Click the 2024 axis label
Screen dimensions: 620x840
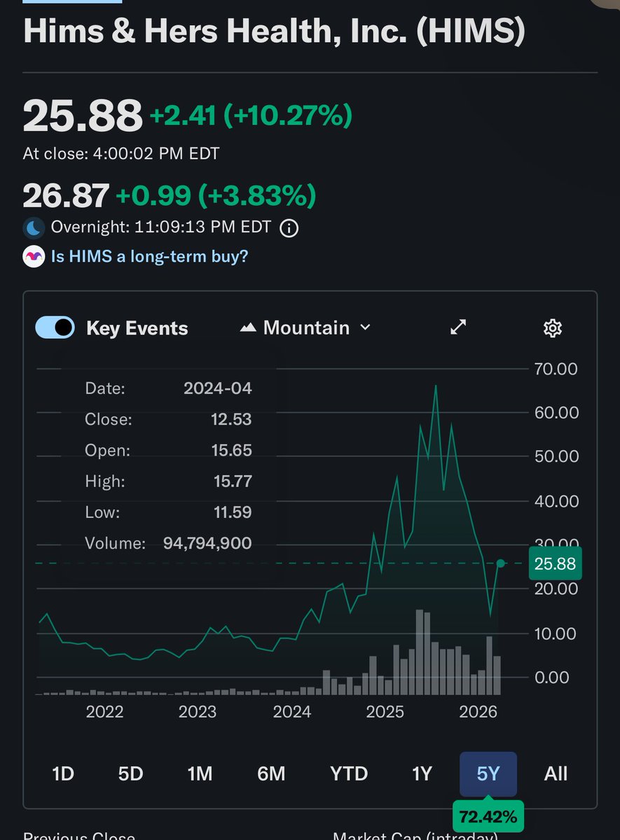click(x=291, y=712)
